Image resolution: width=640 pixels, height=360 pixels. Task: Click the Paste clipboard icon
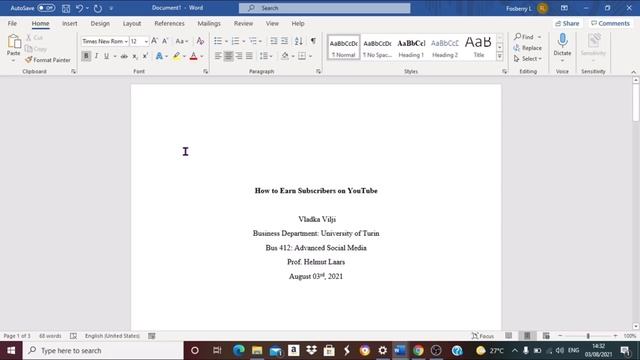[x=13, y=42]
